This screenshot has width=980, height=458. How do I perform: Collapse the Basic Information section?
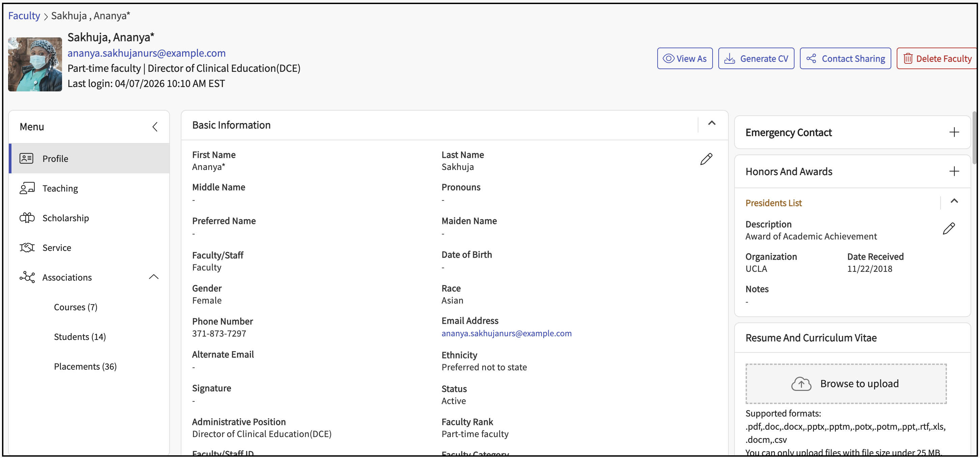coord(712,123)
